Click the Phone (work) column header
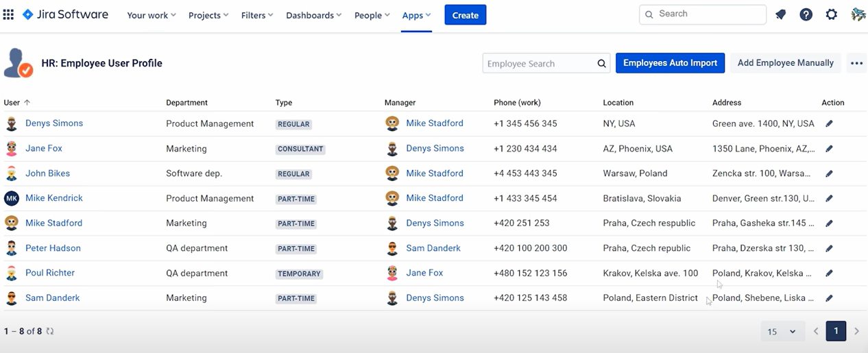Screen dimensions: 868x353 [517, 103]
